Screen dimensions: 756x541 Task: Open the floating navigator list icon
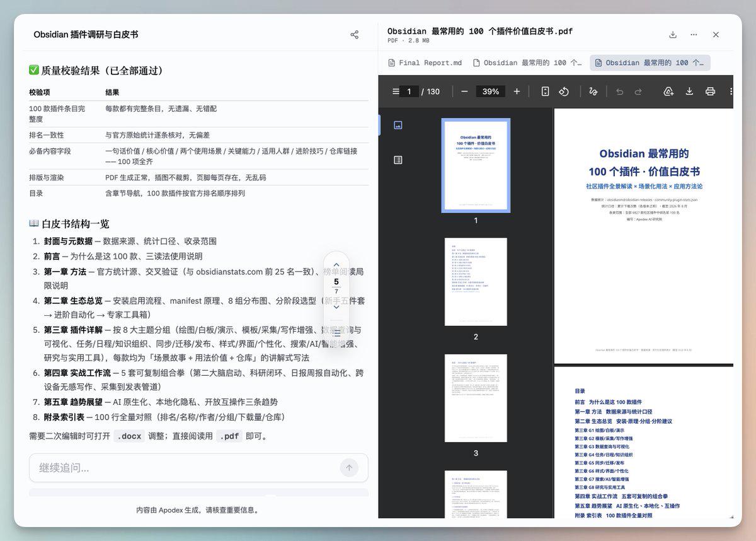coord(336,335)
